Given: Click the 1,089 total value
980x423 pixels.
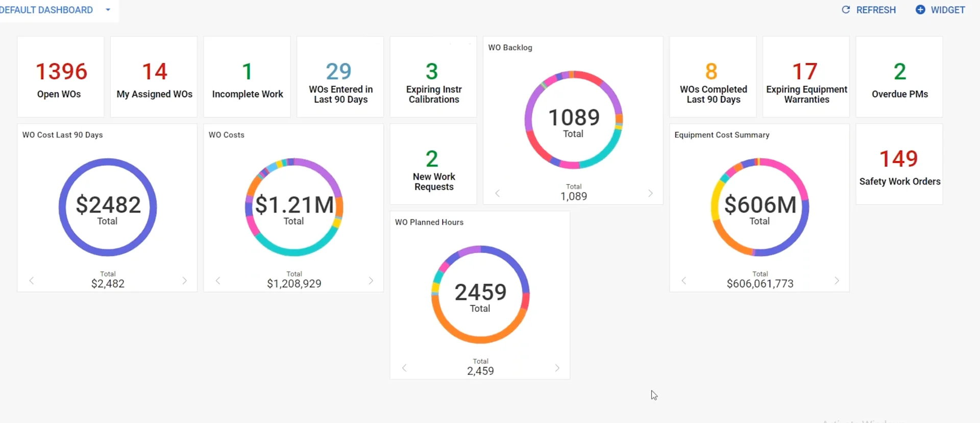Looking at the screenshot, I should (574, 196).
